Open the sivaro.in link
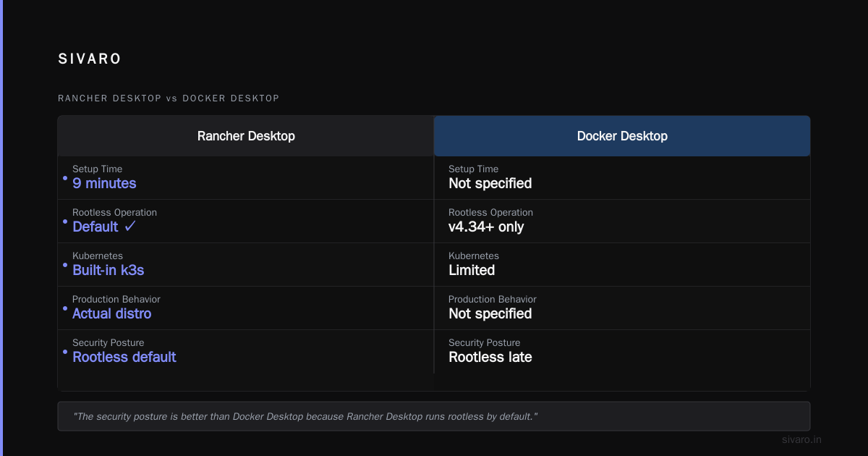The image size is (868, 456). pyautogui.click(x=801, y=439)
